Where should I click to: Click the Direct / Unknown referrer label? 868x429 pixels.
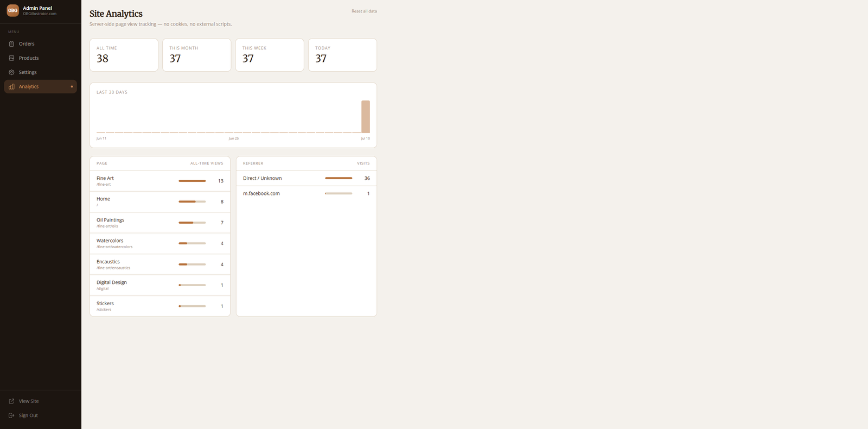(263, 178)
